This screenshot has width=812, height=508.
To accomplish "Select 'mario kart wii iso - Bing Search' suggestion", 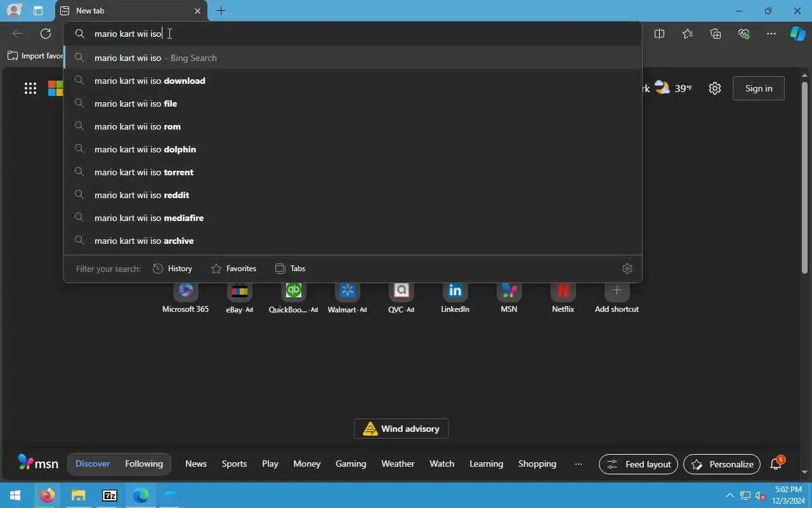I will pyautogui.click(x=353, y=58).
